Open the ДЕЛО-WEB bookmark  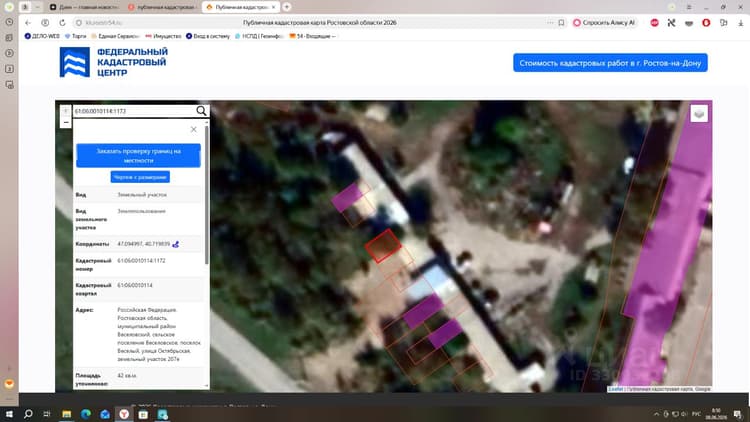[42, 36]
